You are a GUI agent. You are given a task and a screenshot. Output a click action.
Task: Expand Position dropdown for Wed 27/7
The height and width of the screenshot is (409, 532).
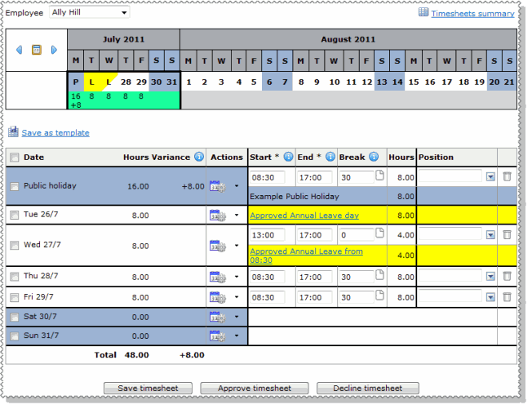tap(490, 235)
